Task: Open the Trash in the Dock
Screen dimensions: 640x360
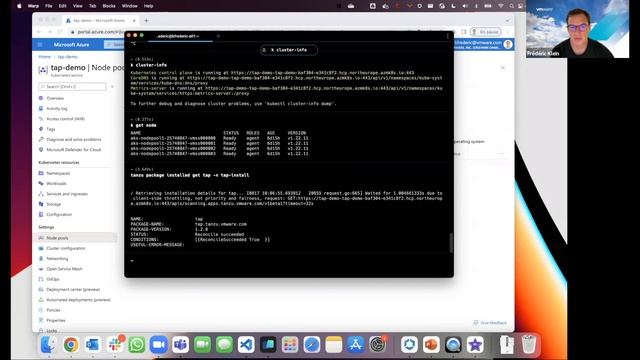Action: (x=529, y=345)
